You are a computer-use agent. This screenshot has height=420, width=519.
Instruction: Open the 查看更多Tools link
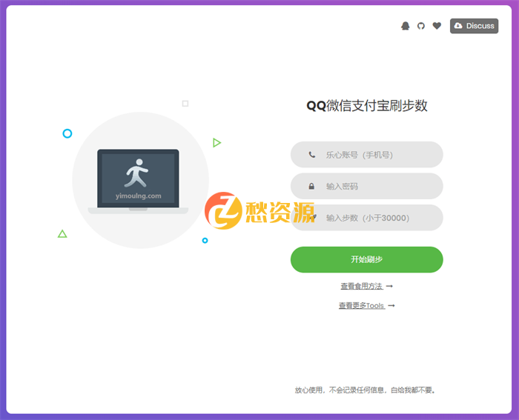coord(366,306)
